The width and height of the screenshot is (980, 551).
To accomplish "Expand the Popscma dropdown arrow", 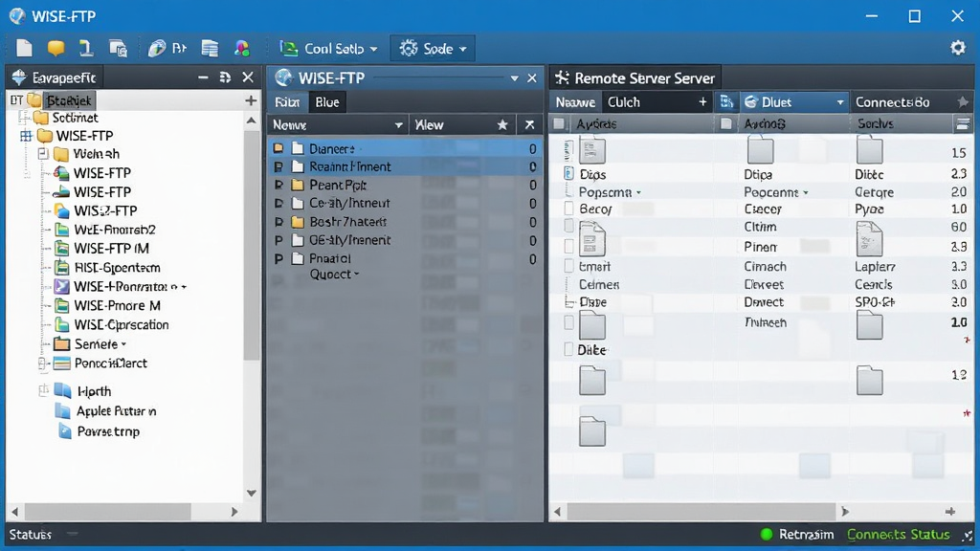I will click(638, 192).
